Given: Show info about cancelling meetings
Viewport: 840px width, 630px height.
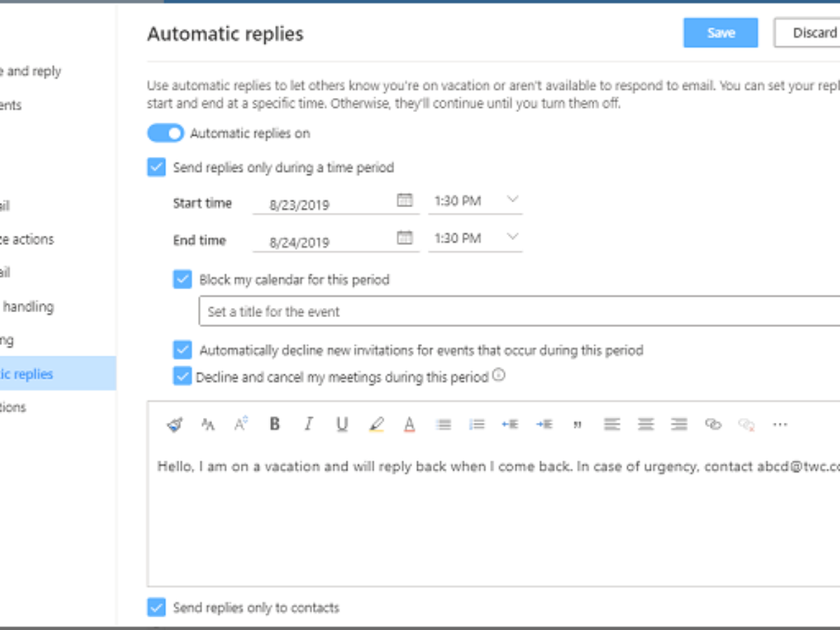Looking at the screenshot, I should pyautogui.click(x=498, y=375).
